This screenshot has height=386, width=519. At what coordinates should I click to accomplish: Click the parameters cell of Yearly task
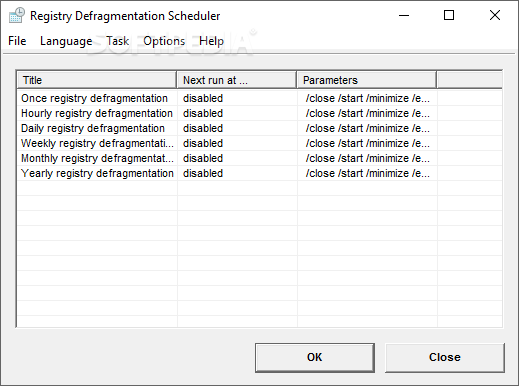click(368, 173)
